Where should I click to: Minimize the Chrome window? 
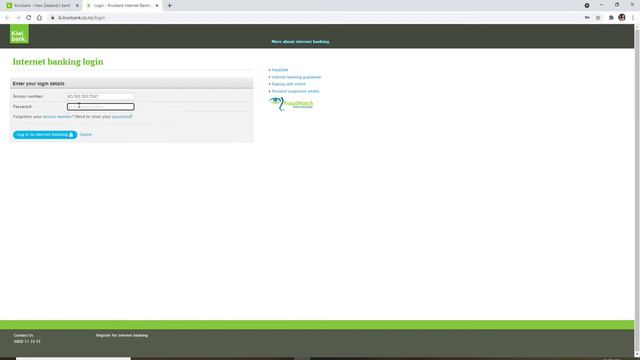tap(602, 5)
